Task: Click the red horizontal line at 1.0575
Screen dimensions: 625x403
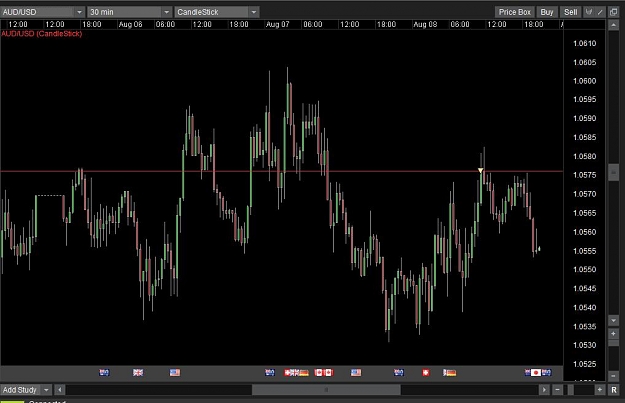Action: coord(281,171)
